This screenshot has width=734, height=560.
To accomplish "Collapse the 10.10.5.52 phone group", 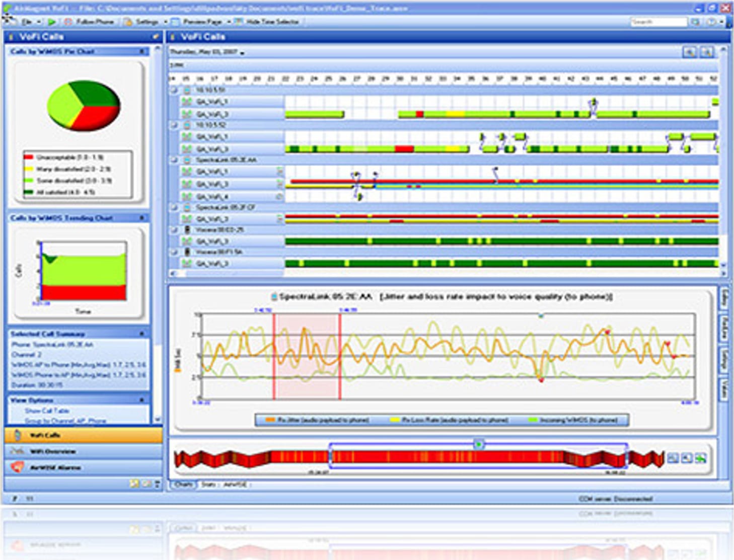I will tap(174, 125).
